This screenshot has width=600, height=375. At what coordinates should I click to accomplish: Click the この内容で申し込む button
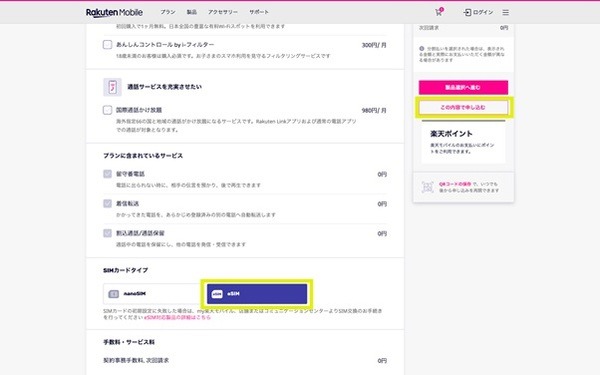coord(463,108)
